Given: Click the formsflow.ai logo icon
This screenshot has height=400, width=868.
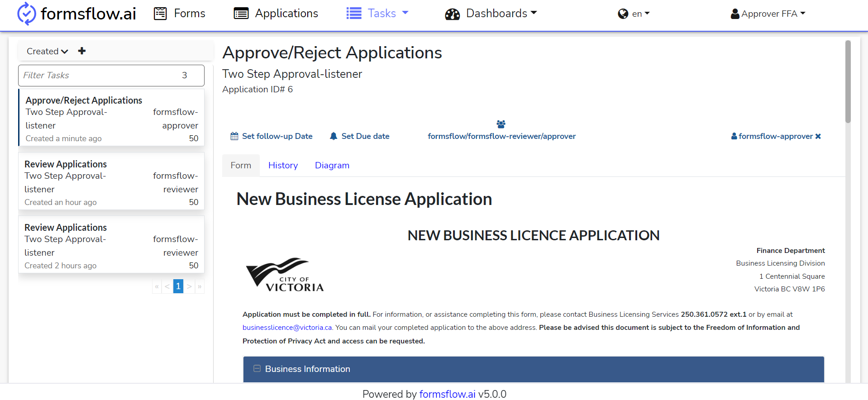Looking at the screenshot, I should pos(26,14).
